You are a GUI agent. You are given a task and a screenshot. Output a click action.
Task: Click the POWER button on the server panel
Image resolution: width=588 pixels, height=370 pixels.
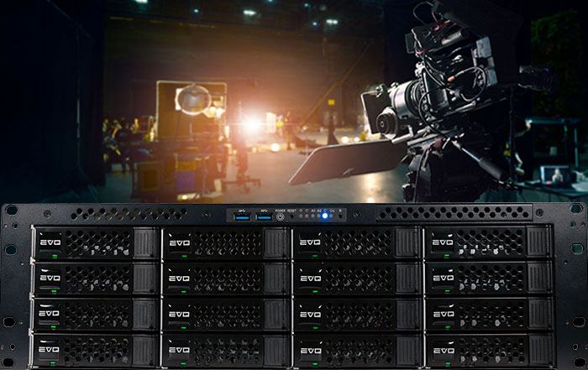click(280, 216)
